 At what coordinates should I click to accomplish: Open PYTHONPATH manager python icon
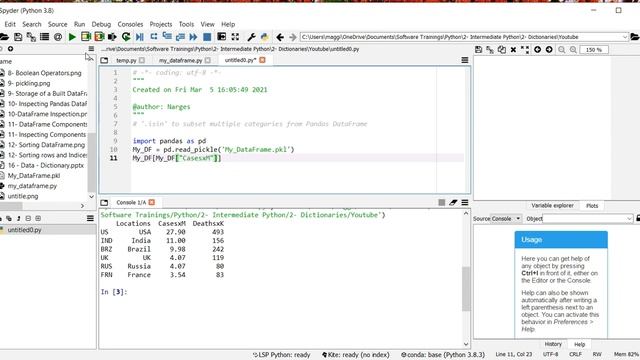click(x=264, y=37)
